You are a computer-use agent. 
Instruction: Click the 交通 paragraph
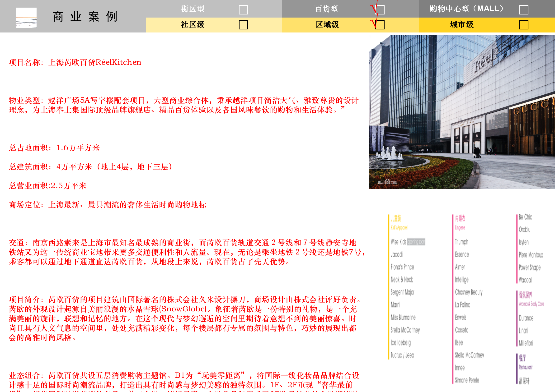click(x=187, y=252)
